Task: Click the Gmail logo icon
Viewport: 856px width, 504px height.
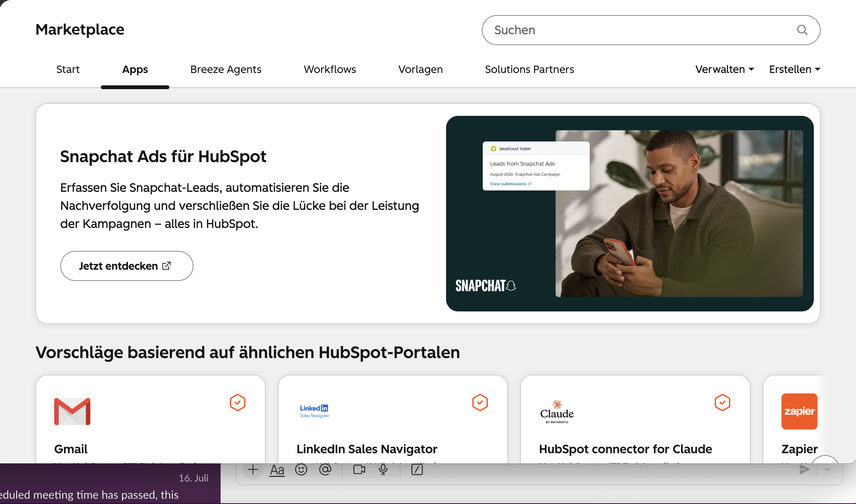Action: tap(72, 411)
